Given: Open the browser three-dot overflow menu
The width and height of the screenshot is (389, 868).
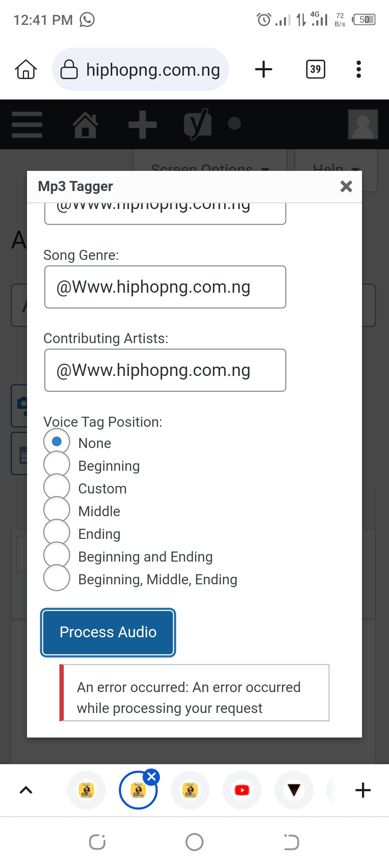Looking at the screenshot, I should (358, 69).
